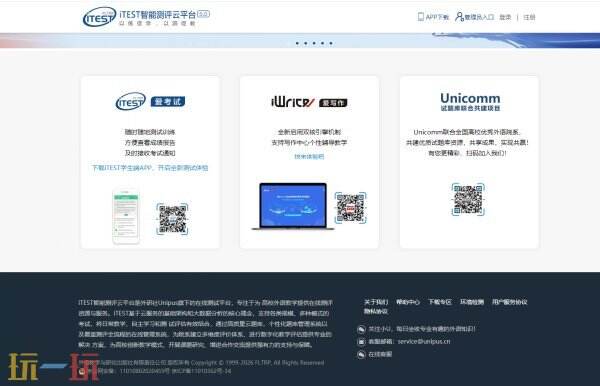Click the 登录 login link

[505, 17]
